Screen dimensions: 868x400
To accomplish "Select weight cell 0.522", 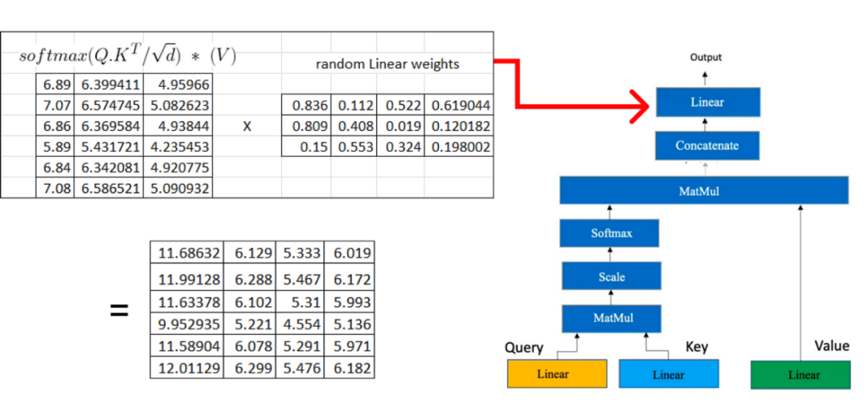I will [401, 105].
